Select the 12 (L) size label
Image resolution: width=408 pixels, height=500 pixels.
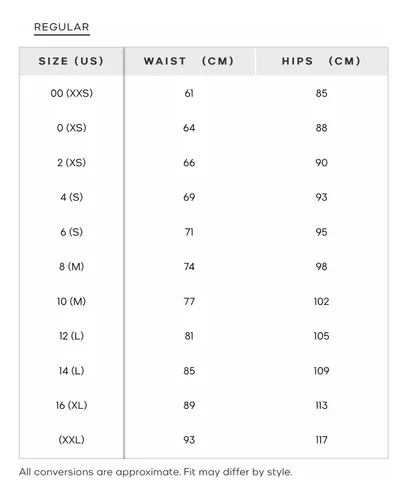(71, 336)
